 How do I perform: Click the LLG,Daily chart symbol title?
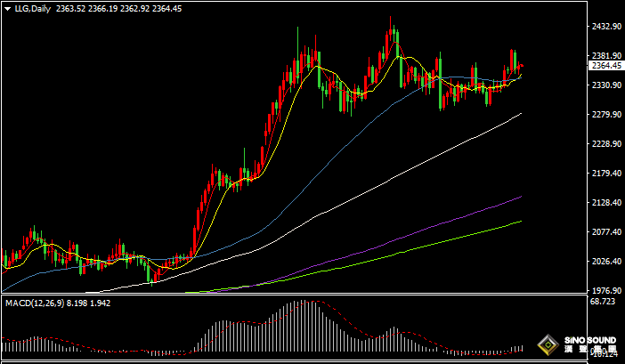click(x=32, y=9)
